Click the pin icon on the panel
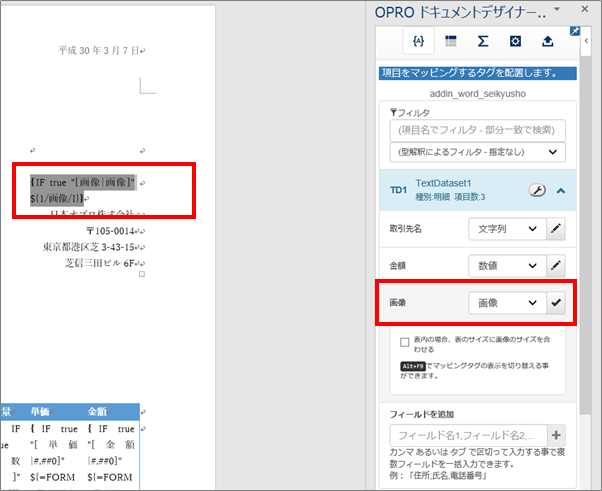 coord(575,31)
